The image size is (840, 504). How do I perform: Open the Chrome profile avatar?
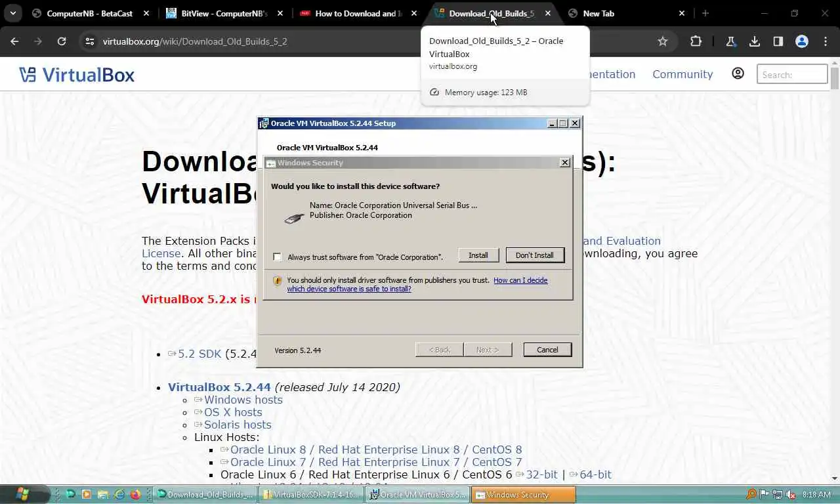[x=801, y=41]
